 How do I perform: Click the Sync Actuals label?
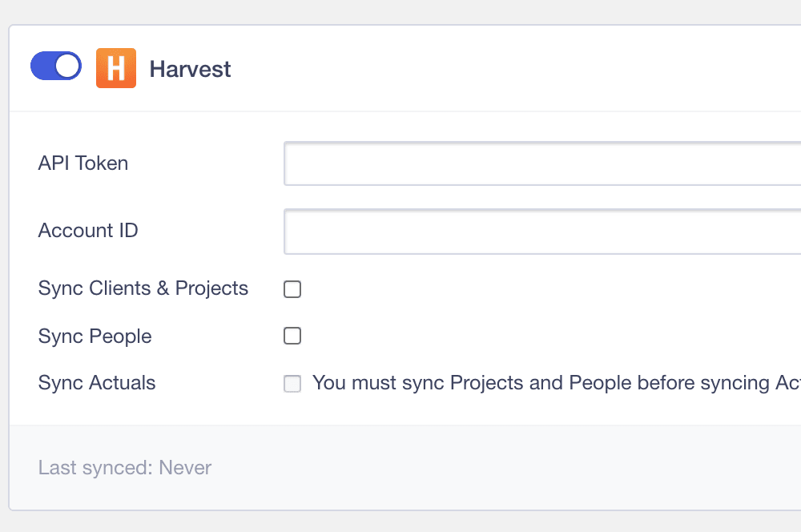pyautogui.click(x=97, y=383)
